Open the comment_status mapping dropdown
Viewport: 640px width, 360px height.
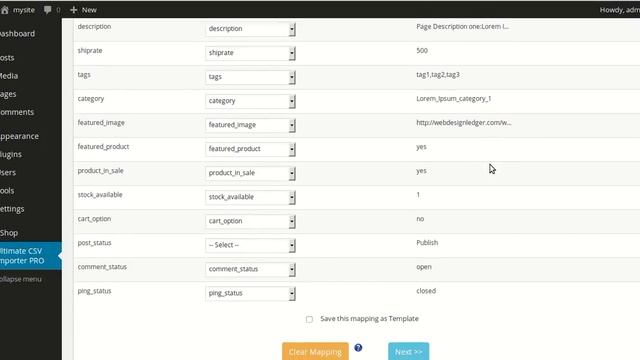[x=250, y=269]
